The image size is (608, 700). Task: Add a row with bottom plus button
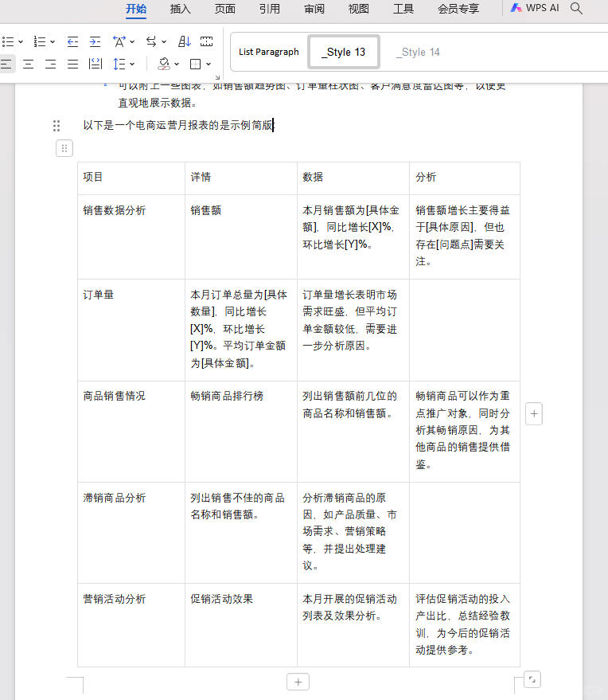[x=298, y=682]
